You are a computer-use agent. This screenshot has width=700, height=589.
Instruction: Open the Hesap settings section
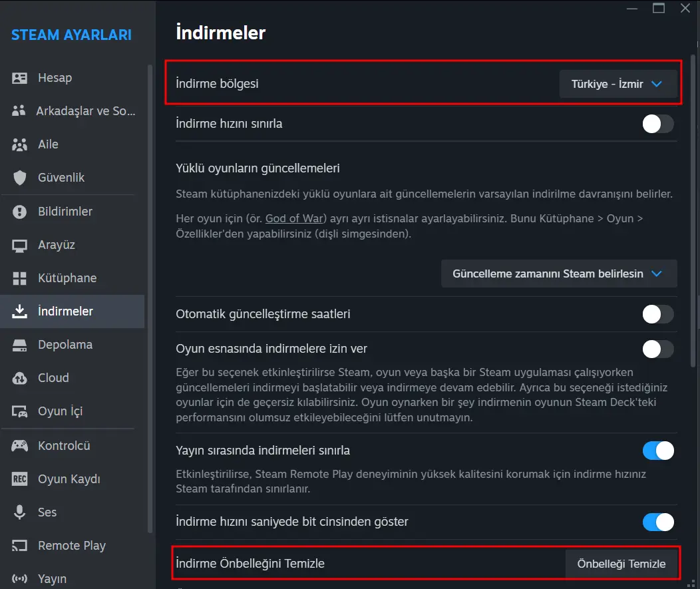point(73,78)
